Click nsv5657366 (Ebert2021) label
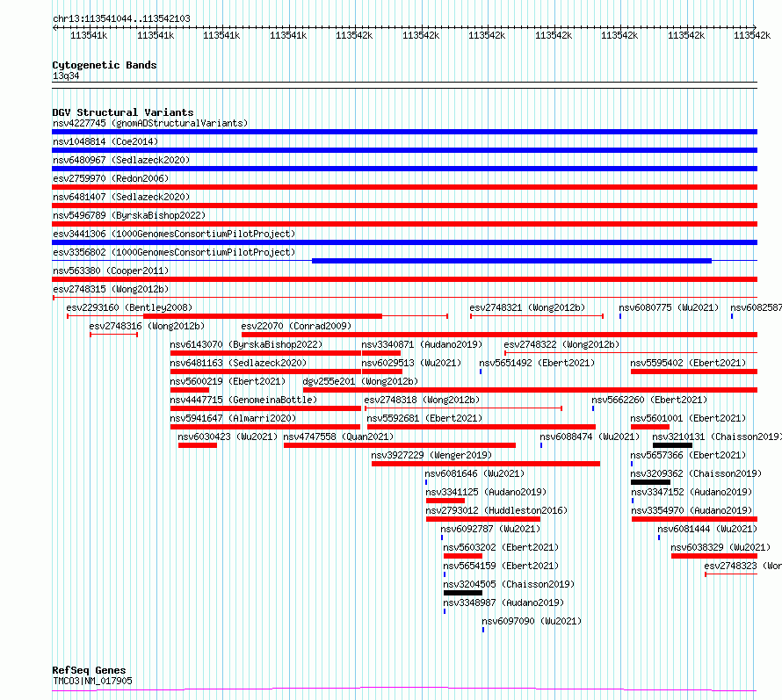The height and width of the screenshot is (700, 782). tap(688, 455)
